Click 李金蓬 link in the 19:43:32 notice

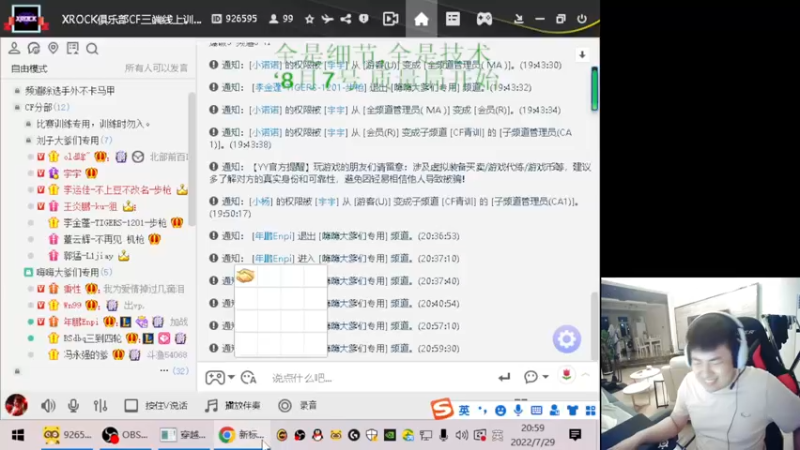pyautogui.click(x=309, y=87)
